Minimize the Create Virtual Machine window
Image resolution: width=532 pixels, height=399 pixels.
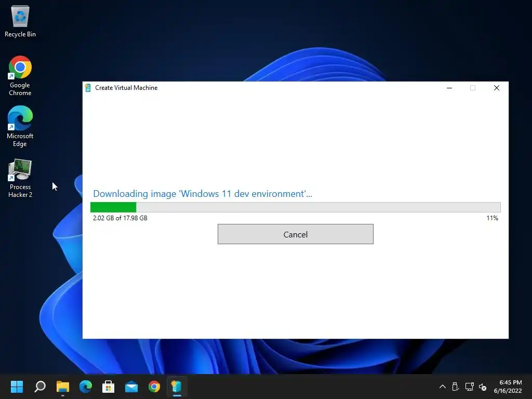click(x=449, y=88)
